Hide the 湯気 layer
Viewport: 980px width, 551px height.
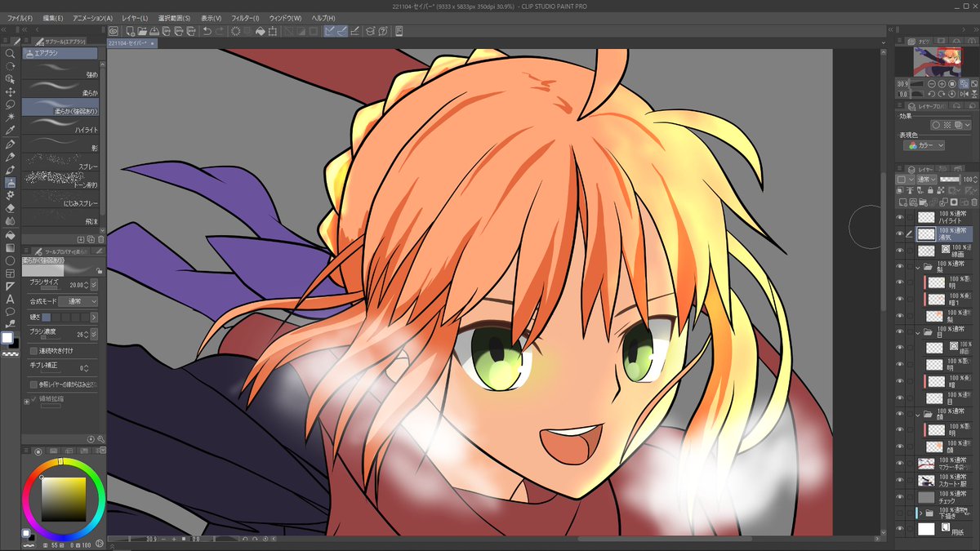click(900, 233)
